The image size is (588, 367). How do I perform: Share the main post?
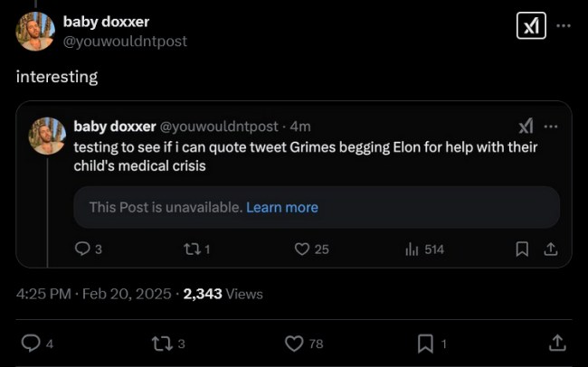pos(558,343)
